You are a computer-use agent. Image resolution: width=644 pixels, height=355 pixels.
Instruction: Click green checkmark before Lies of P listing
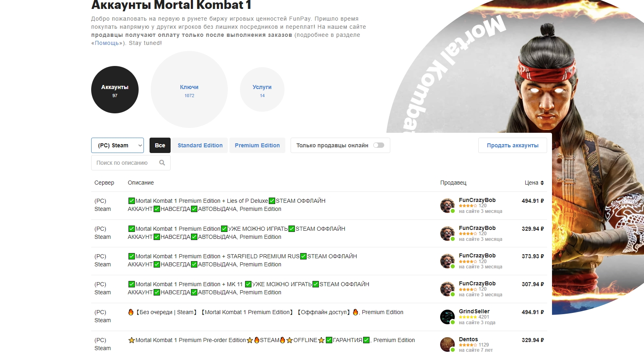[131, 201]
